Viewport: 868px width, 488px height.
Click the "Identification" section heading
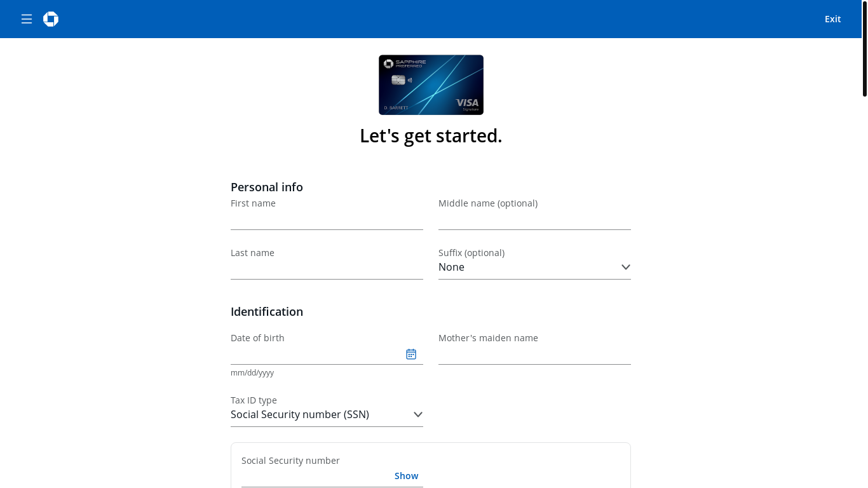point(267,312)
